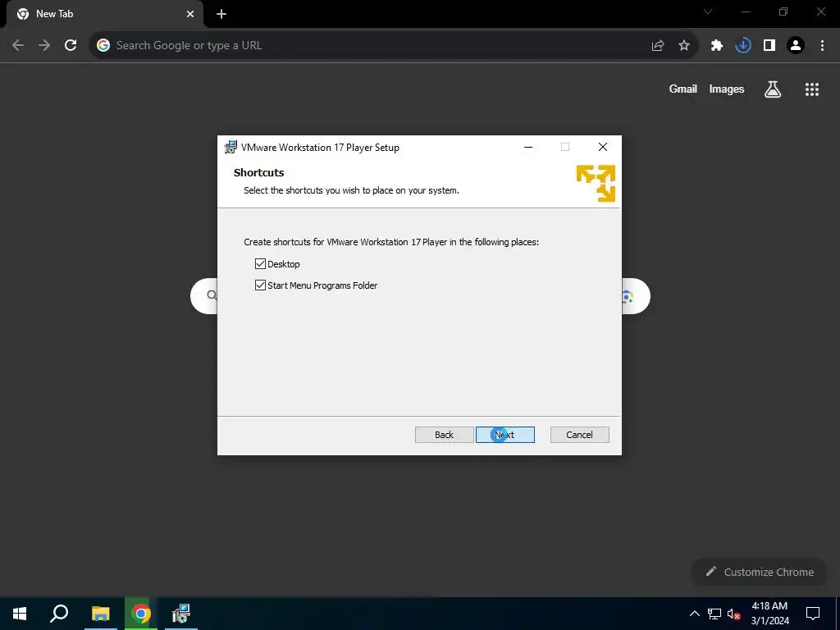
Task: Minimize the VMware setup dialog
Action: [528, 147]
